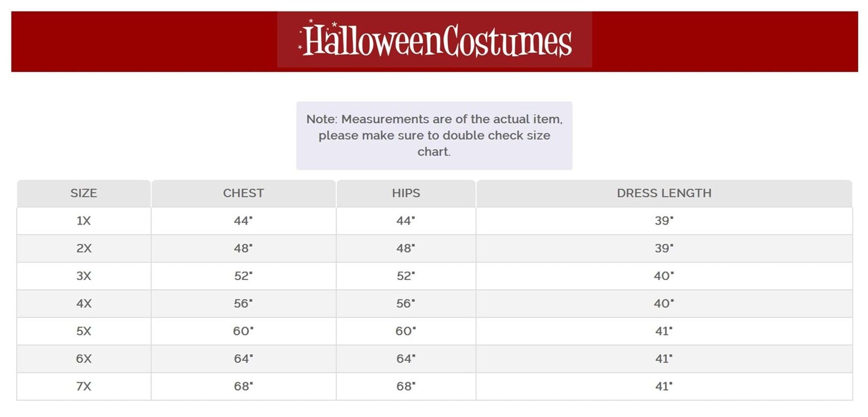Image resolution: width=868 pixels, height=417 pixels.
Task: Choose the 4X size row label
Action: [84, 304]
